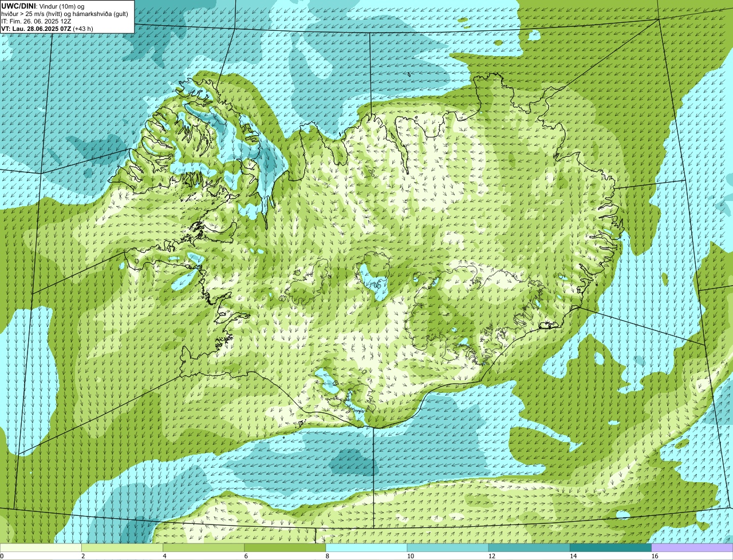Click the turquoise 10–12 m/s legend swatch
The height and width of the screenshot is (560, 733).
pos(448,548)
